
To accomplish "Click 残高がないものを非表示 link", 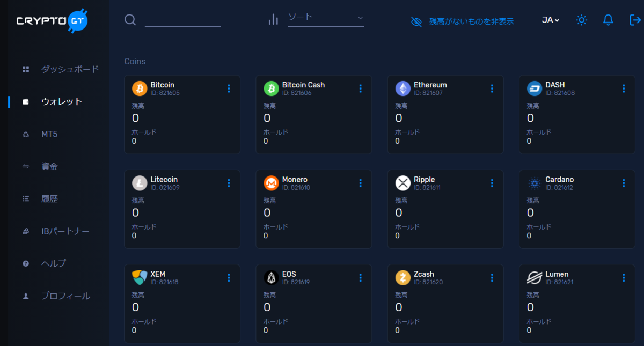I will (471, 21).
